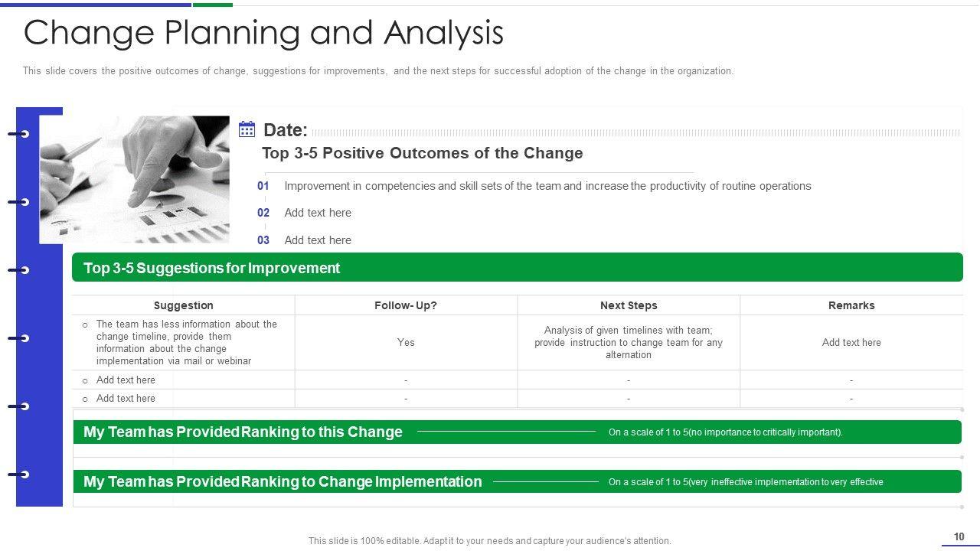Click 'Add text here' beside number 03
The height and width of the screenshot is (551, 980).
pos(318,240)
